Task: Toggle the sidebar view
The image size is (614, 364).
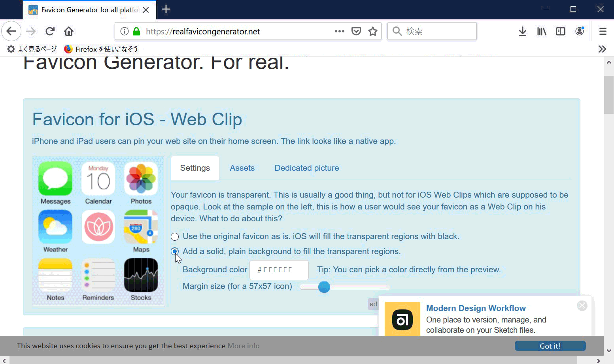Action: pos(560,31)
